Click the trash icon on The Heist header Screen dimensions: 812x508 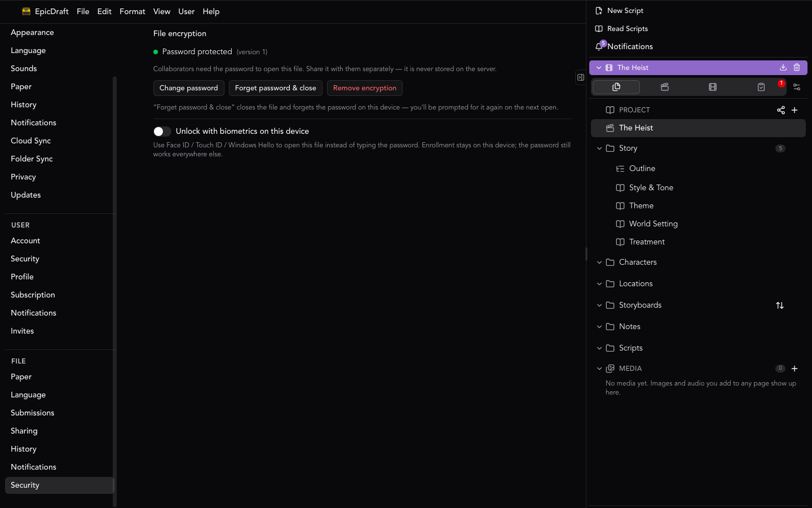coord(797,68)
